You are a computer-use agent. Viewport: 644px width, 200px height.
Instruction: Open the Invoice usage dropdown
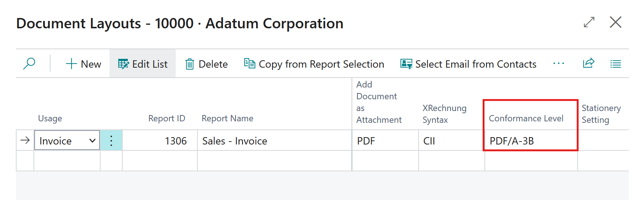pos(92,140)
